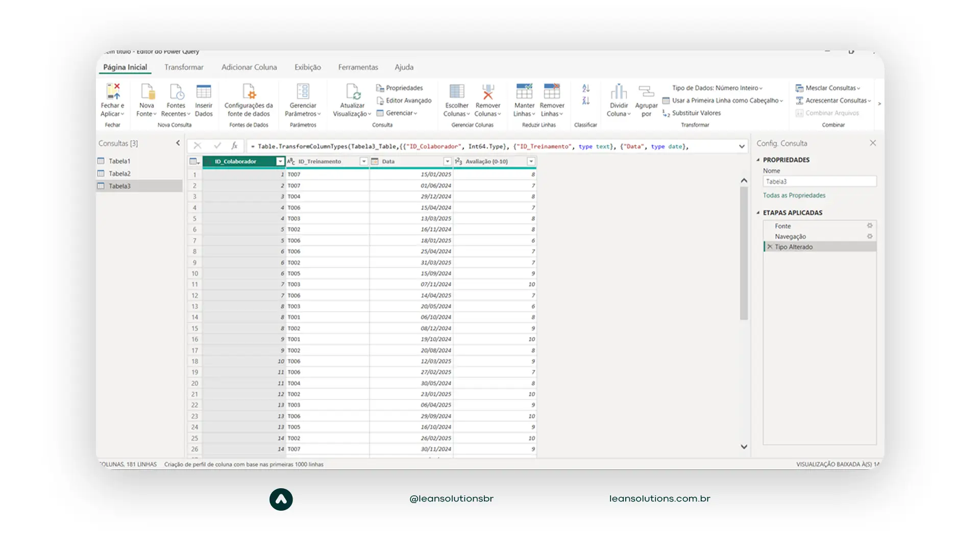Image resolution: width=980 pixels, height=551 pixels.
Task: Click the Agrupar por icon
Action: point(646,92)
